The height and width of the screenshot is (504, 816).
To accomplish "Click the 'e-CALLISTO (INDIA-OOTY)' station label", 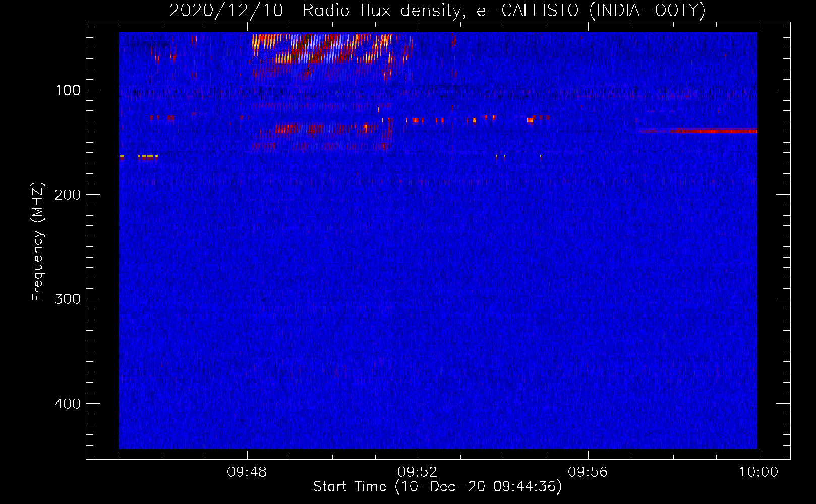I will pyautogui.click(x=591, y=11).
